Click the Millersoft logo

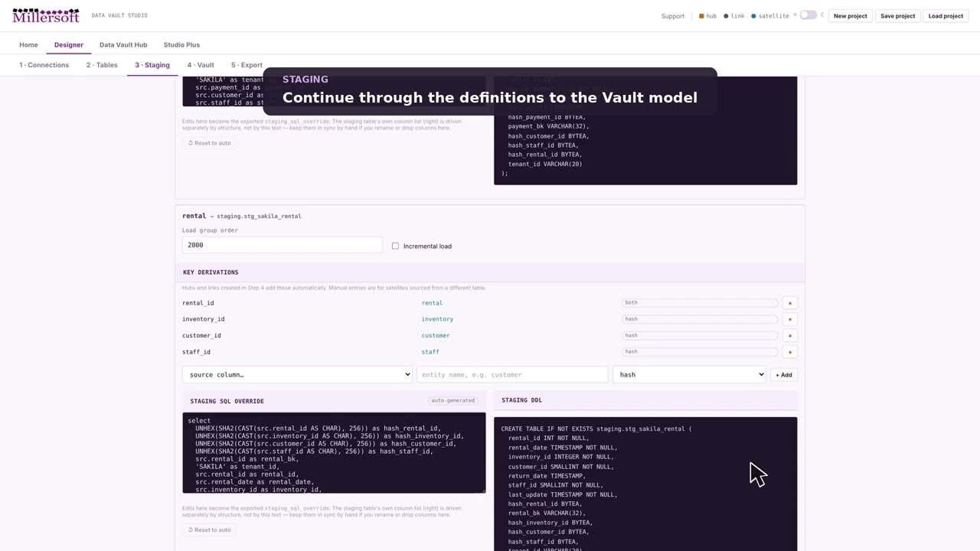point(46,15)
